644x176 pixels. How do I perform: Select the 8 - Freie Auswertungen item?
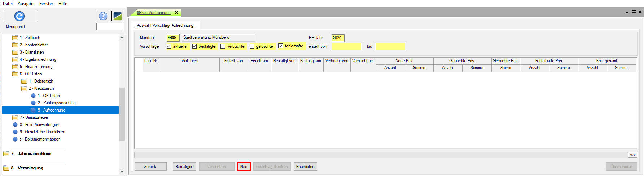tap(39, 125)
